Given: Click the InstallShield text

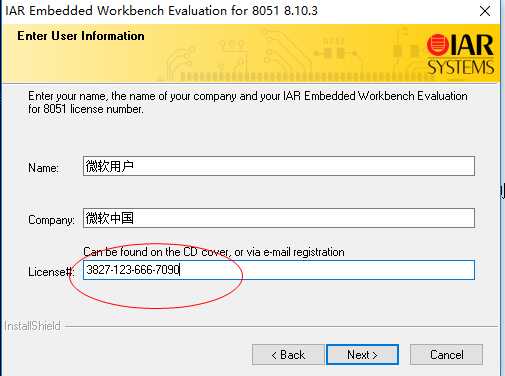Looking at the screenshot, I should (x=32, y=326).
